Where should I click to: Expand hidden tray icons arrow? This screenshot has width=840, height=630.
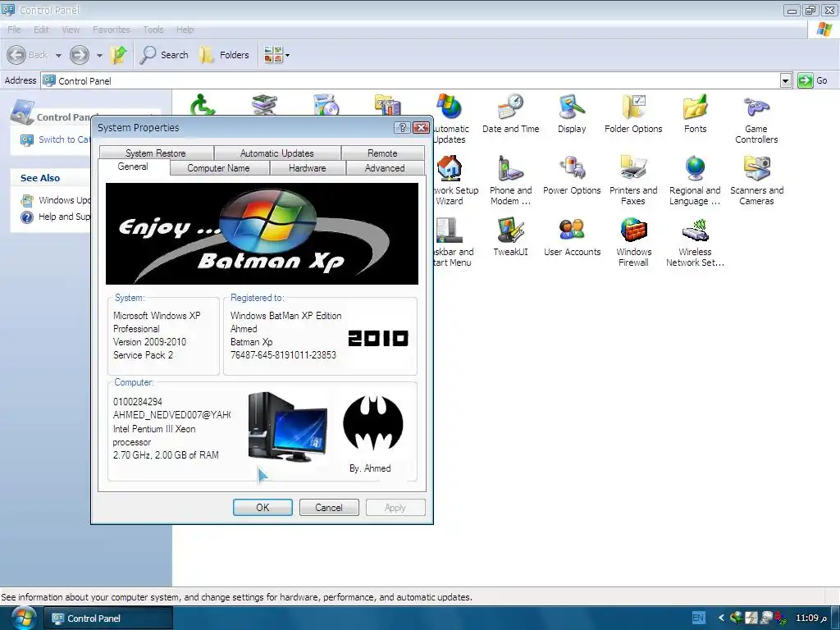click(x=721, y=618)
